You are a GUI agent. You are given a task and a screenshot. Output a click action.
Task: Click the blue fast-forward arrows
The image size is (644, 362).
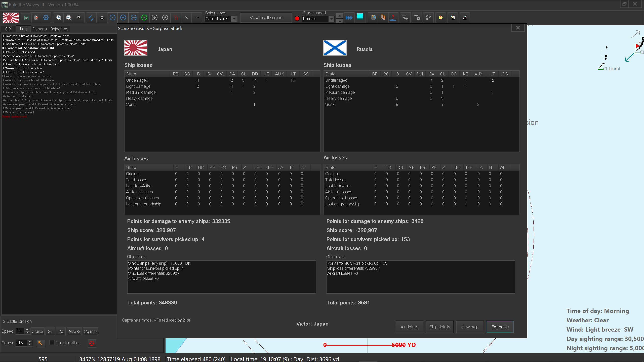pyautogui.click(x=349, y=18)
